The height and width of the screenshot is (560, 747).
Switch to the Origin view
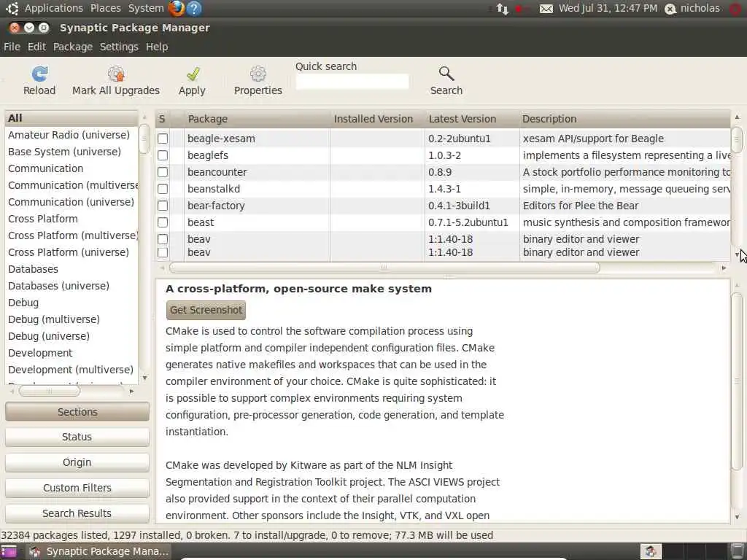[77, 462]
